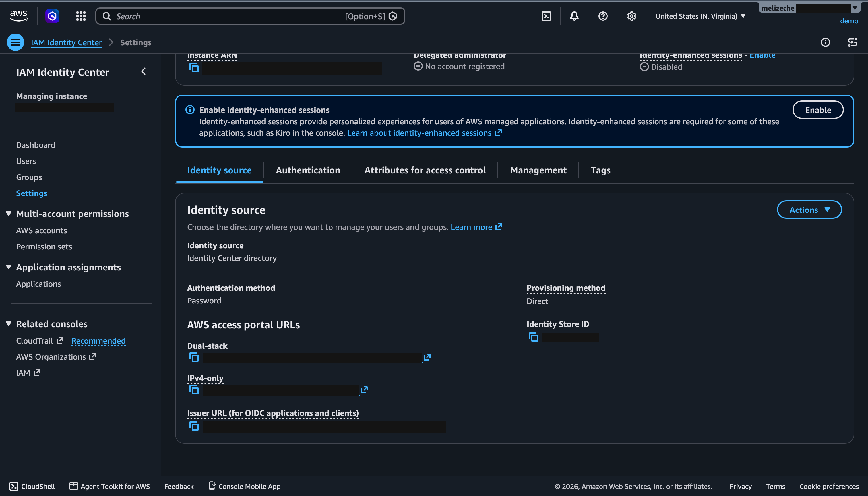Screen dimensions: 868x496
Task: Toggle the side navigation hamburger button
Action: [x=15, y=42]
